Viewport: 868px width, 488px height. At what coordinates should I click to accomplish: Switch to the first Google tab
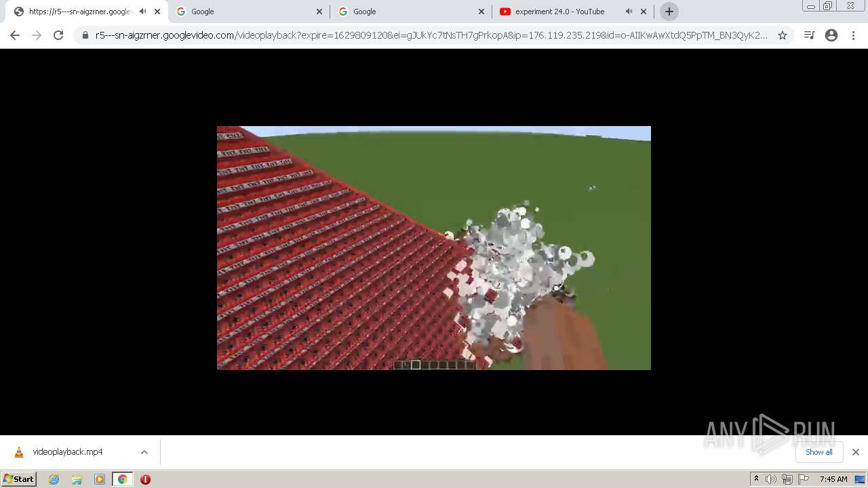tap(202, 12)
